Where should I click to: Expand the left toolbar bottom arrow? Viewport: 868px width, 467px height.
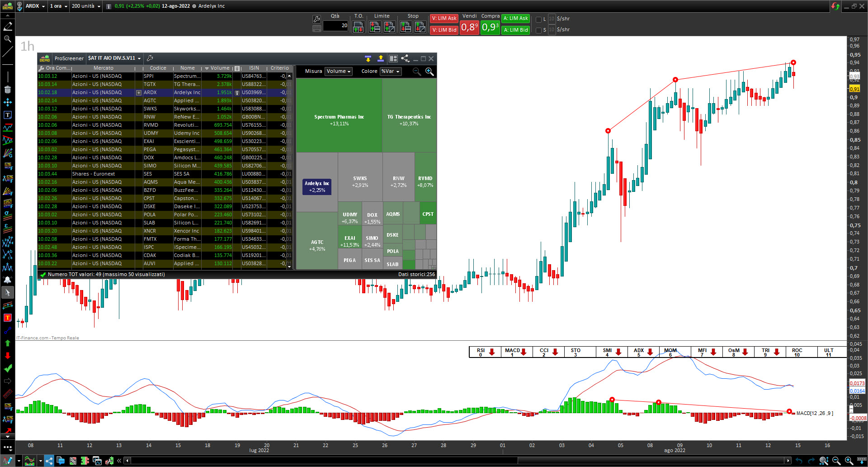(8, 437)
